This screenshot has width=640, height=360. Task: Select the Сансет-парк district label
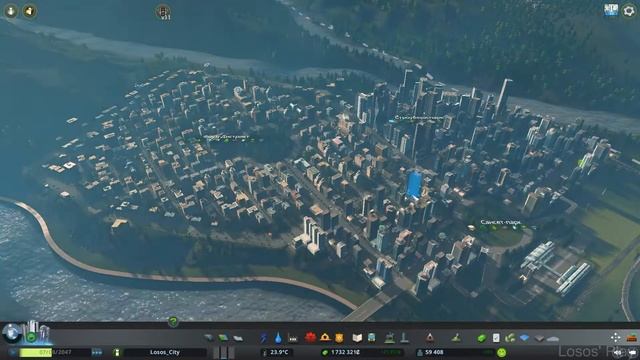[501, 223]
